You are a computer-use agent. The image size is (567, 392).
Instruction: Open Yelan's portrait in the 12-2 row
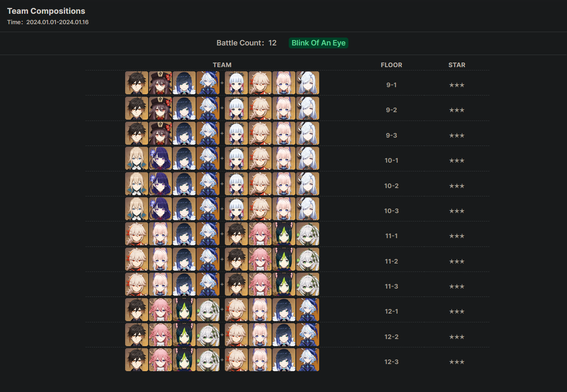click(284, 335)
